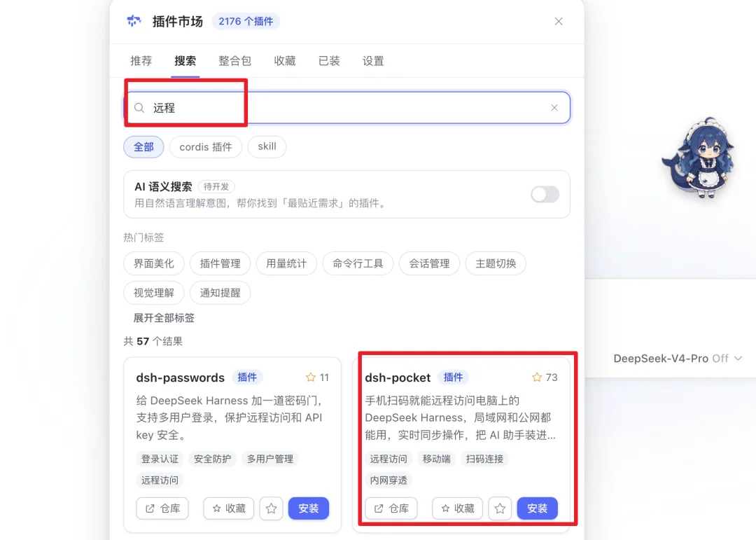The width and height of the screenshot is (756, 540).
Task: Click the 内网穿透 tag
Action: click(x=388, y=480)
